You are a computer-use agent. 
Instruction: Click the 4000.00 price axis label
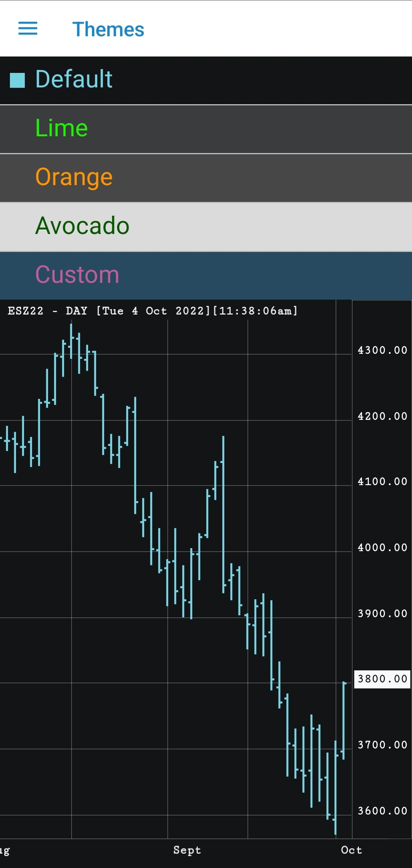tap(382, 547)
